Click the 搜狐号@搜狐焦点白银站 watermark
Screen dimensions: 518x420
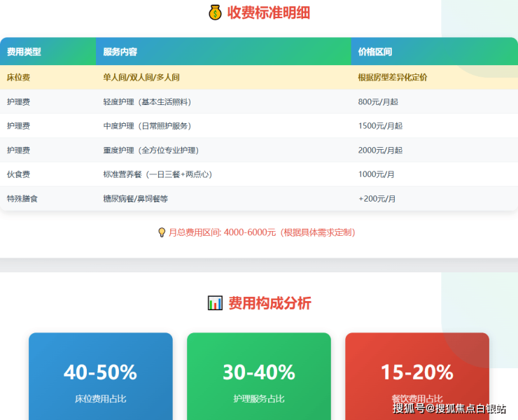(449, 409)
